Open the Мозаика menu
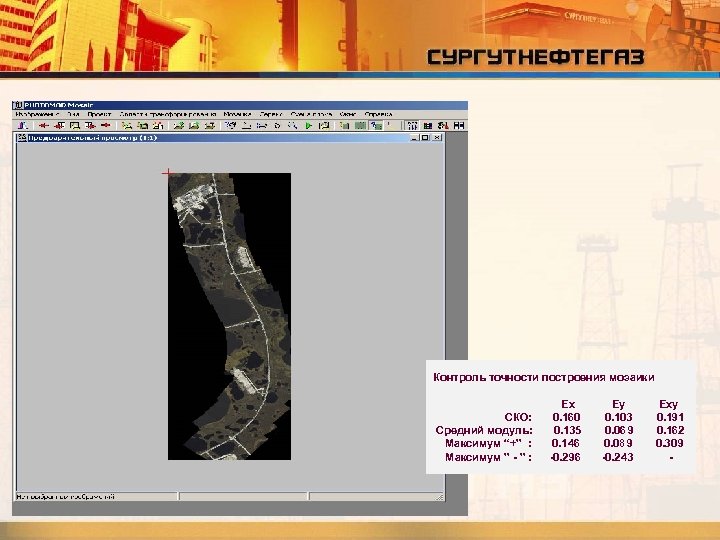Viewport: 720px width, 540px height. click(x=237, y=114)
